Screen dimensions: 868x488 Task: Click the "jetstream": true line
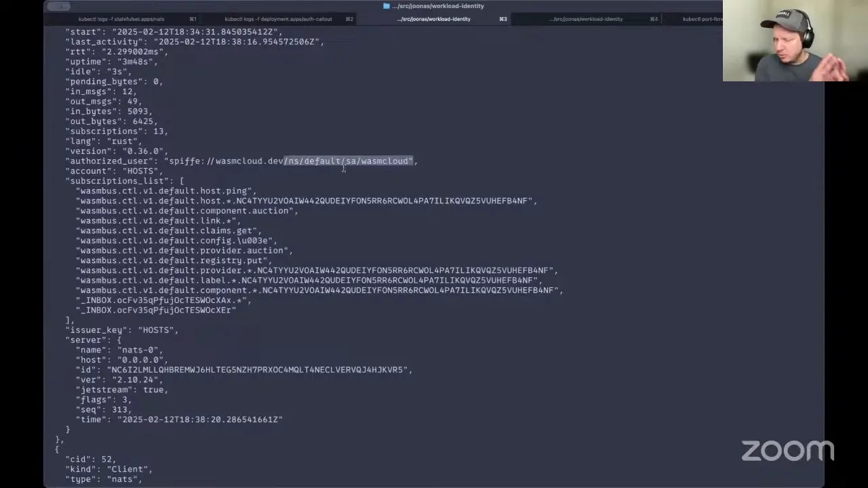[122, 390]
